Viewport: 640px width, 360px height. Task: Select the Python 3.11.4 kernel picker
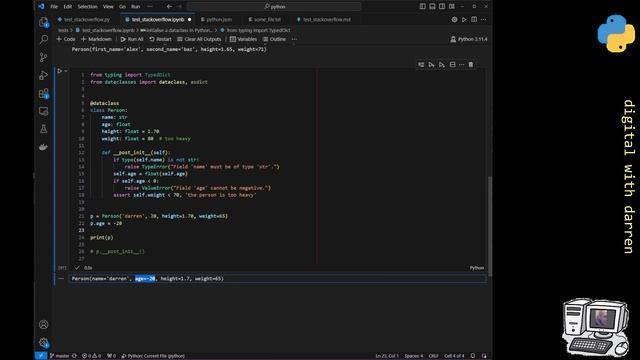point(469,39)
